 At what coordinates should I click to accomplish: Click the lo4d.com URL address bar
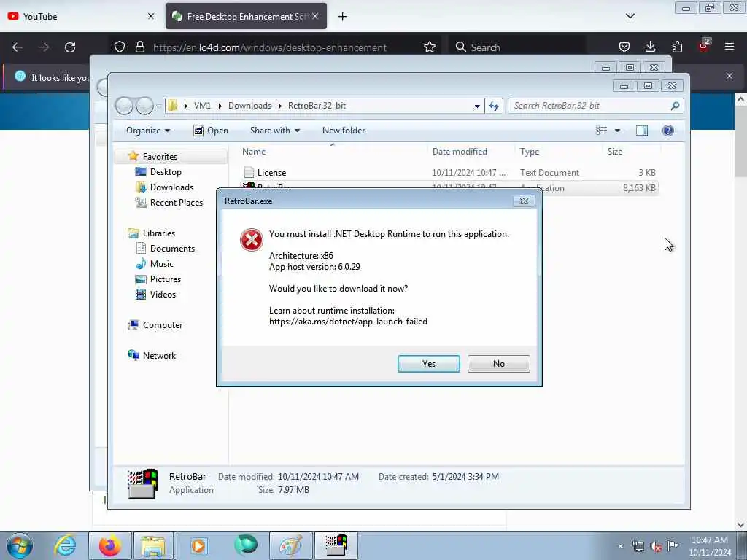[270, 47]
